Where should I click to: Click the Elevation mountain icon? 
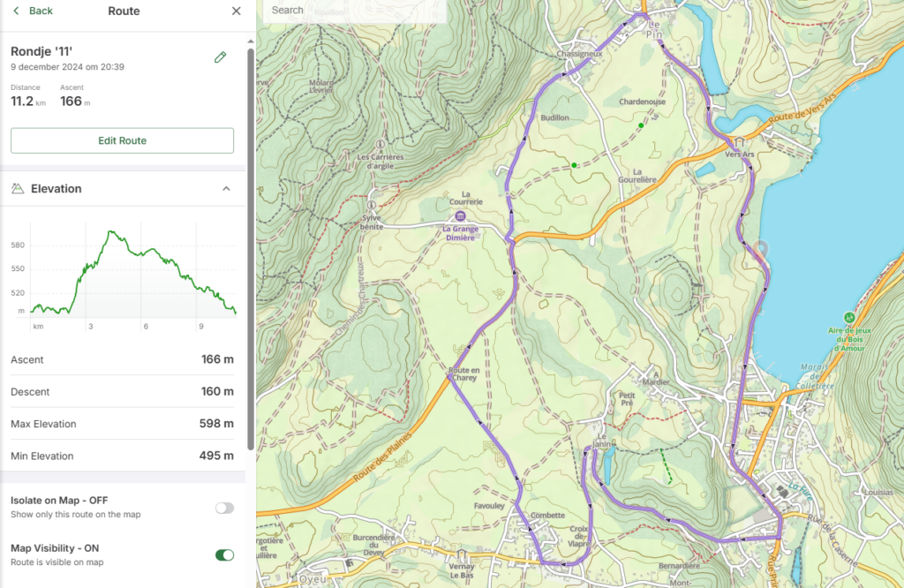(18, 189)
